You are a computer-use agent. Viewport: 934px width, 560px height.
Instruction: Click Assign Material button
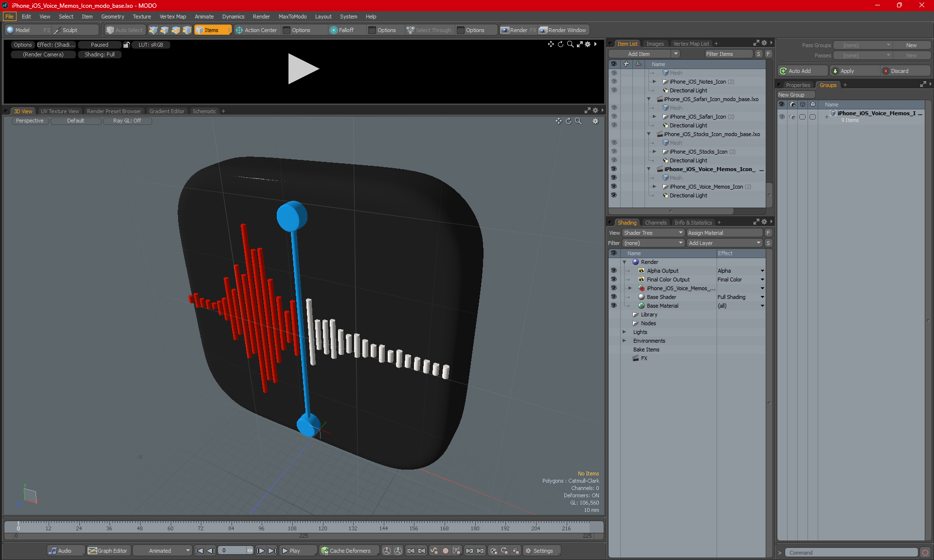point(724,233)
